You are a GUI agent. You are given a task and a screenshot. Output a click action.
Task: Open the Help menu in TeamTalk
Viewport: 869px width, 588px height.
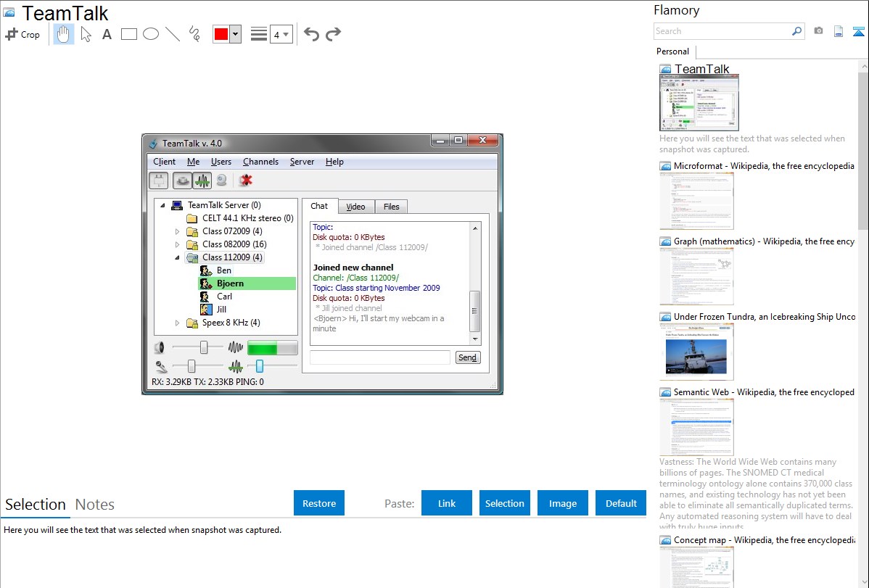click(334, 162)
